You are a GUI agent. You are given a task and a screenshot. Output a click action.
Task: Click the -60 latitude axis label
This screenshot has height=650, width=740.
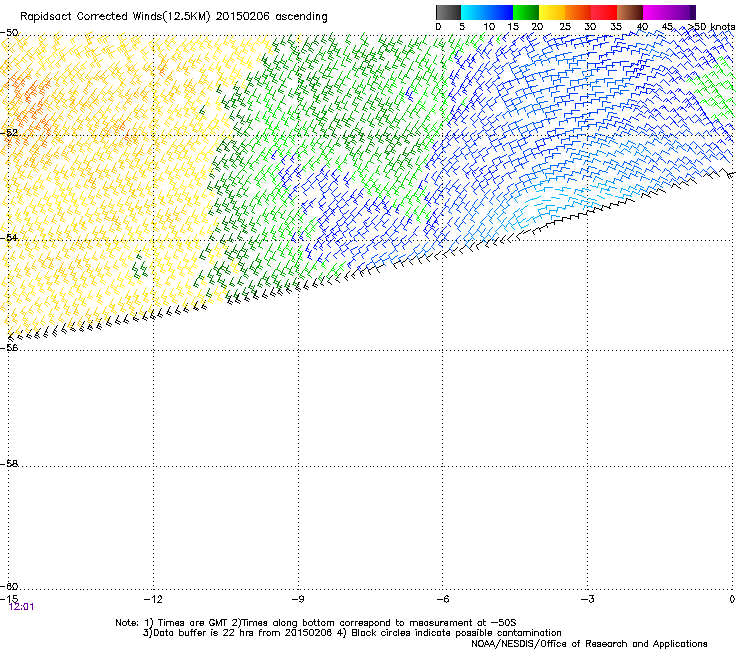(x=9, y=586)
